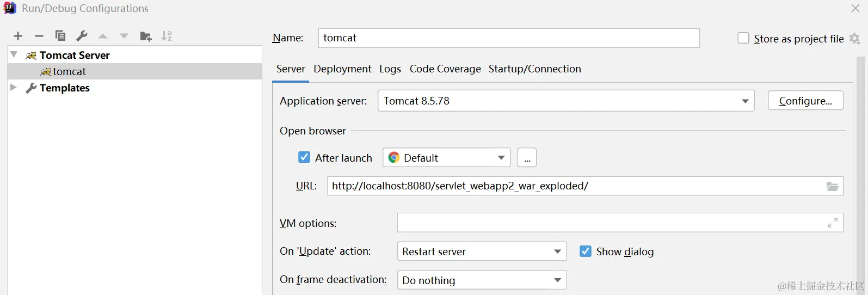The height and width of the screenshot is (295, 868).
Task: Expand the VM options field
Action: point(832,223)
